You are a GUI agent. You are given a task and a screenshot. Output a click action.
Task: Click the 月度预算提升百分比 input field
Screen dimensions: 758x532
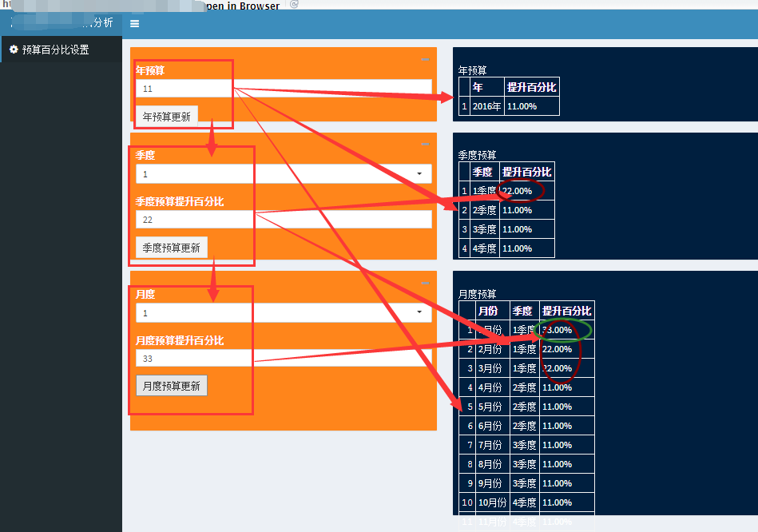point(284,359)
